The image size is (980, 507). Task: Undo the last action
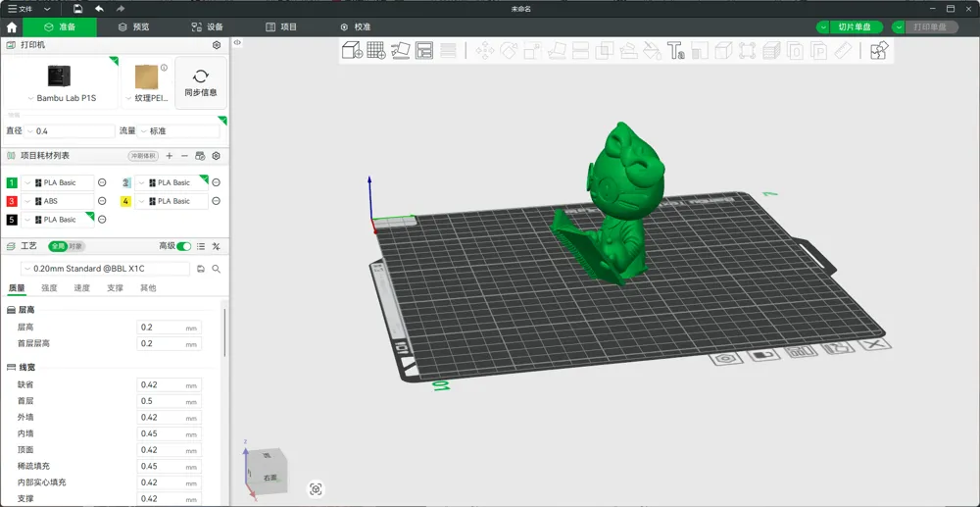pyautogui.click(x=99, y=9)
